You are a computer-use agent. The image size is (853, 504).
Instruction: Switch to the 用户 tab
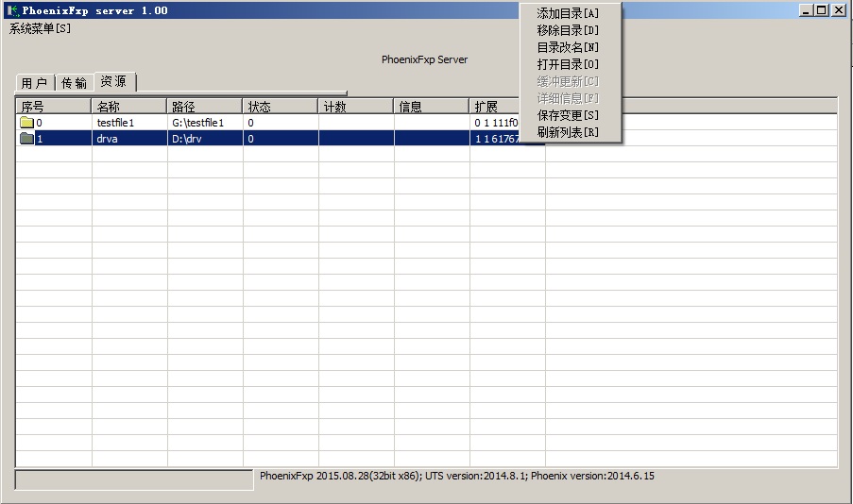click(34, 83)
